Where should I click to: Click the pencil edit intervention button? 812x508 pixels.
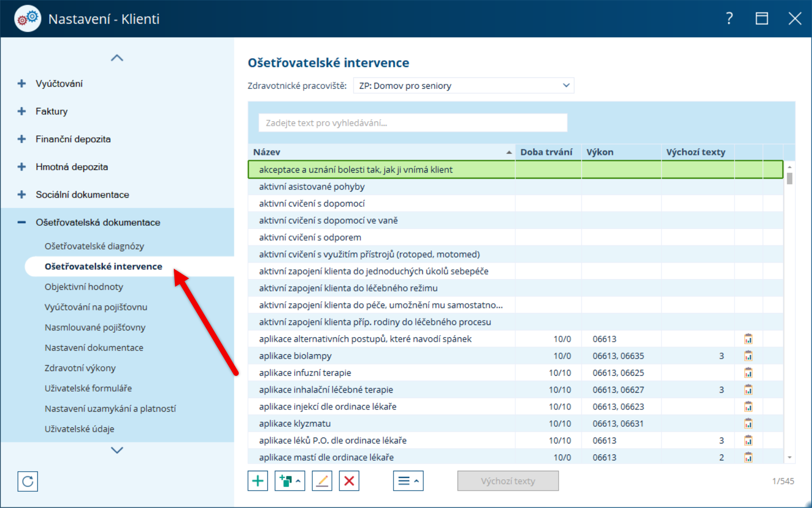(322, 480)
